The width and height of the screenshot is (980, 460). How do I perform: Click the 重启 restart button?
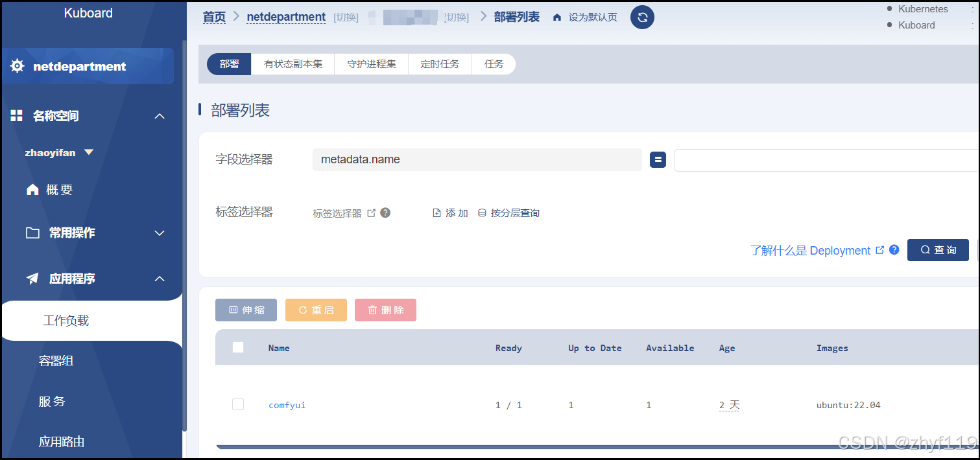316,310
